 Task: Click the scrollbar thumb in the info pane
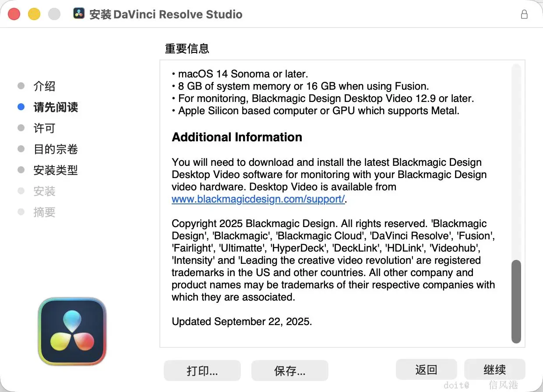(x=516, y=301)
